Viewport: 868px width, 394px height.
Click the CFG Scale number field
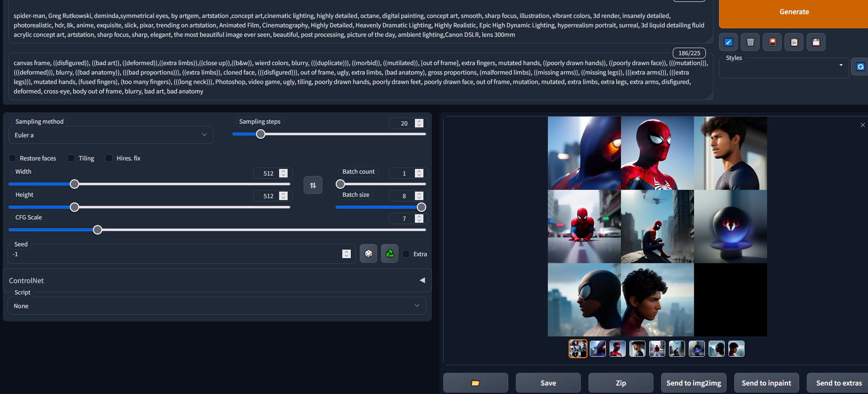[x=408, y=218]
